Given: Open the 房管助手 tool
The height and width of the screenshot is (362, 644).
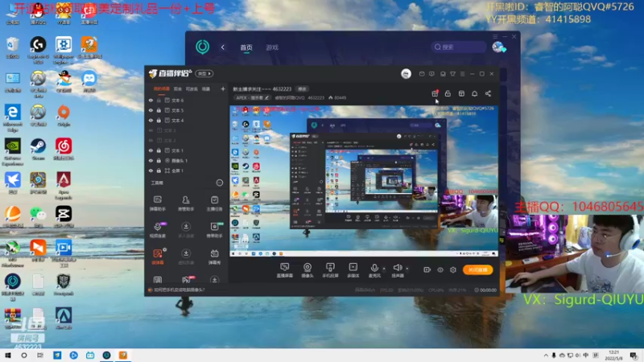Looking at the screenshot, I should pos(186,204).
